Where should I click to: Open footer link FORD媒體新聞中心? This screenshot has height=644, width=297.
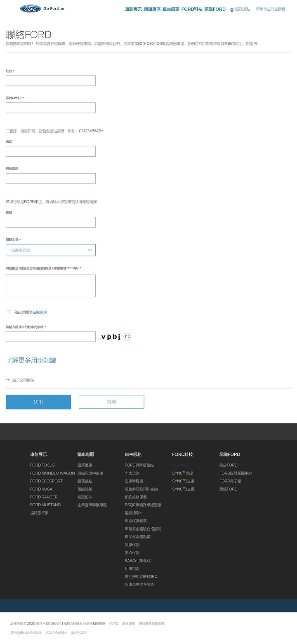tap(236, 473)
